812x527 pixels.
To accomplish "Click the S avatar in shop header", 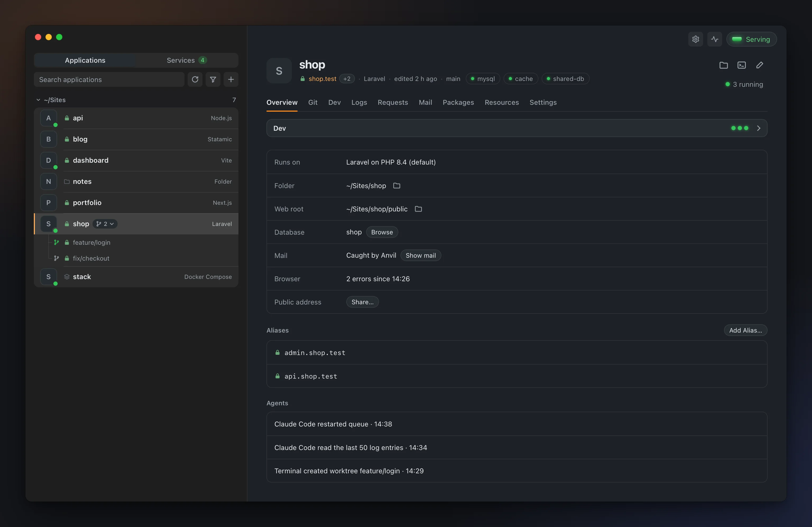I will 279,71.
